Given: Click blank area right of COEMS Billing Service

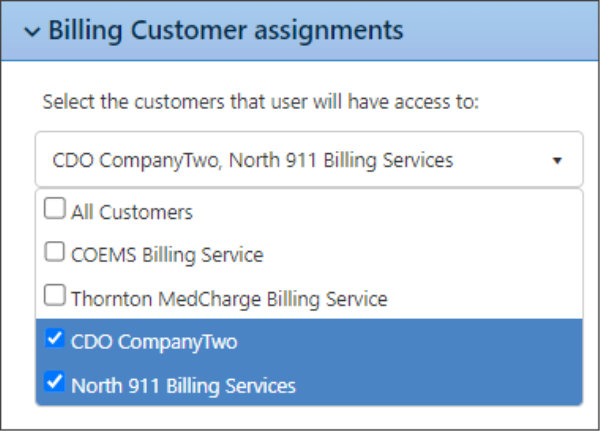Looking at the screenshot, I should (430, 255).
